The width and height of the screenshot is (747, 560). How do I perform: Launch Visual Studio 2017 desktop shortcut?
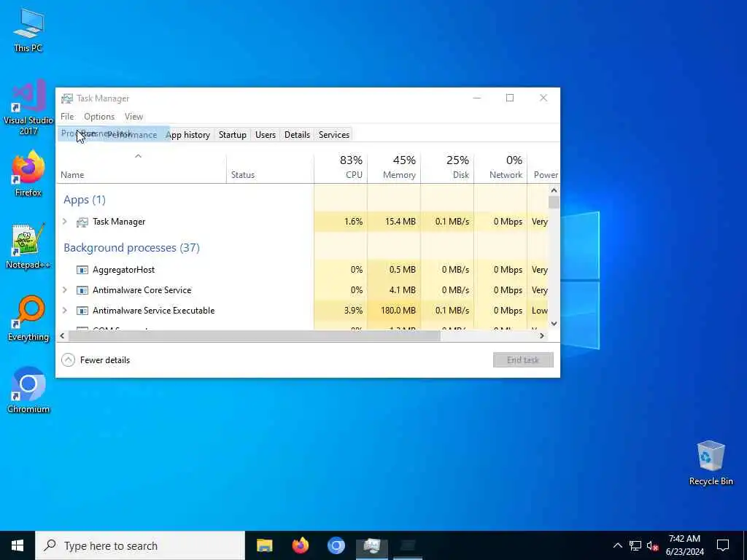(28, 108)
